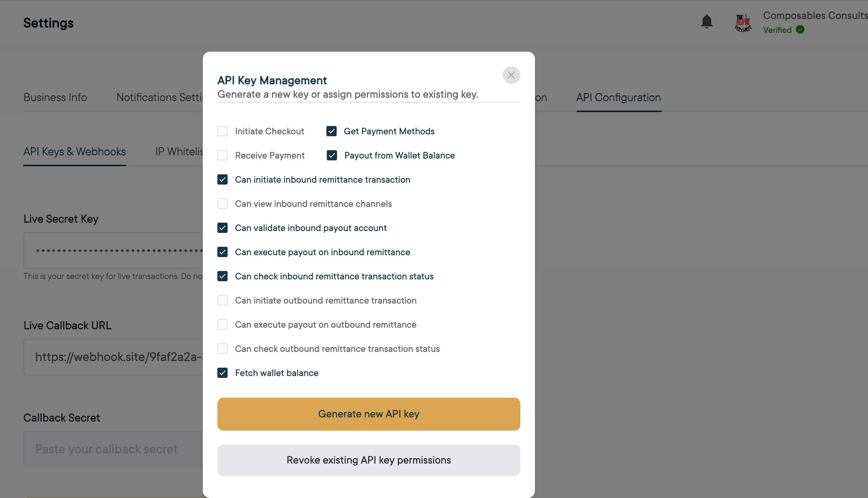Screen dimensions: 868x498
Task: Select the API Keys & Webhooks subtab
Action: click(x=75, y=152)
